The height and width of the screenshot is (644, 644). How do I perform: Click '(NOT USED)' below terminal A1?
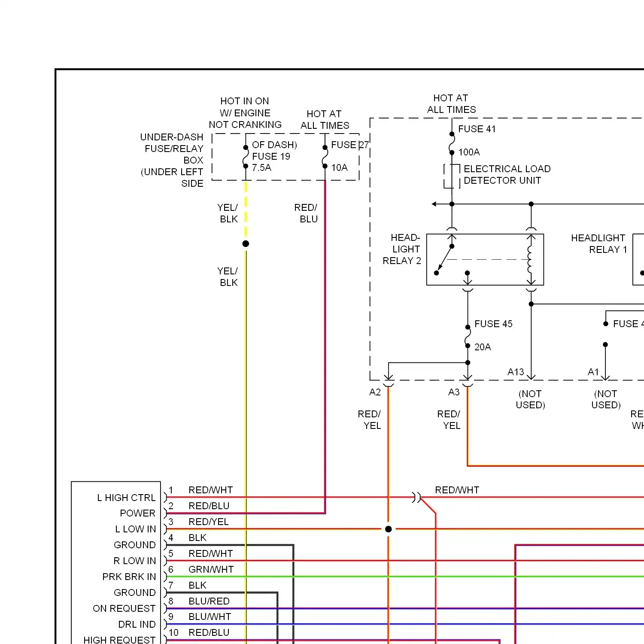tap(606, 399)
